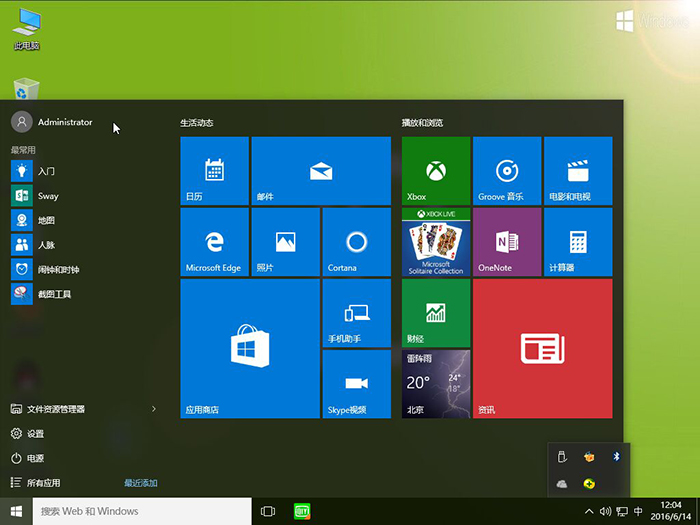Launch Microsoft Solitaire Collection tile
The height and width of the screenshot is (525, 700).
pyautogui.click(x=436, y=242)
